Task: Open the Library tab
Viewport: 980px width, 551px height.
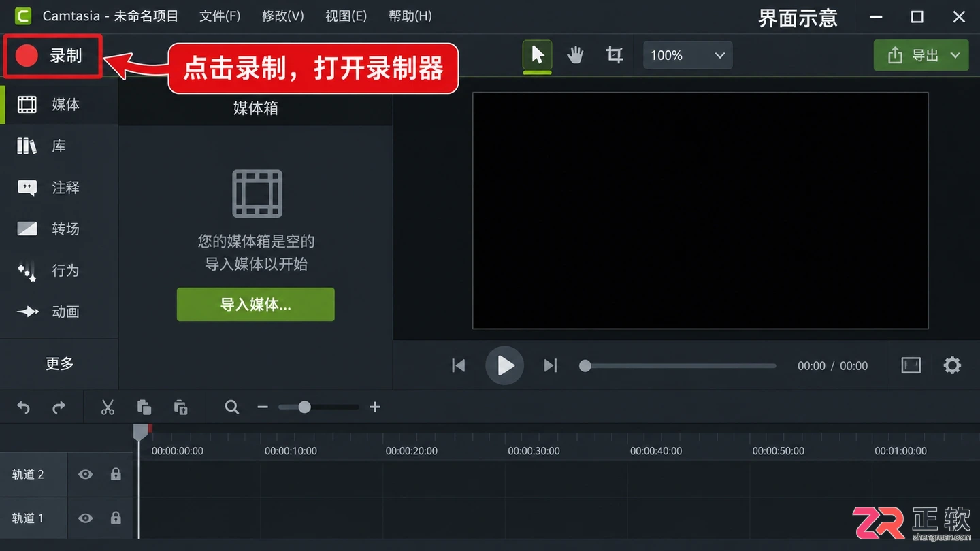Action: [59, 146]
